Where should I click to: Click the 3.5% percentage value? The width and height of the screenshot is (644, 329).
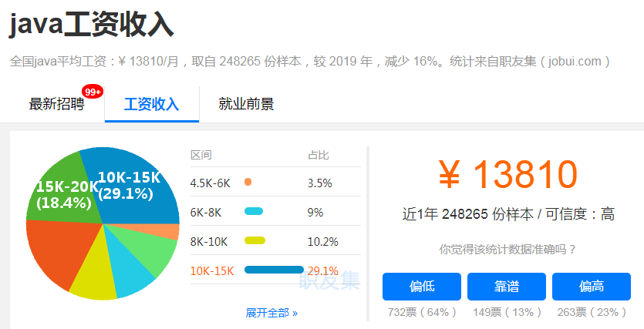pyautogui.click(x=319, y=183)
